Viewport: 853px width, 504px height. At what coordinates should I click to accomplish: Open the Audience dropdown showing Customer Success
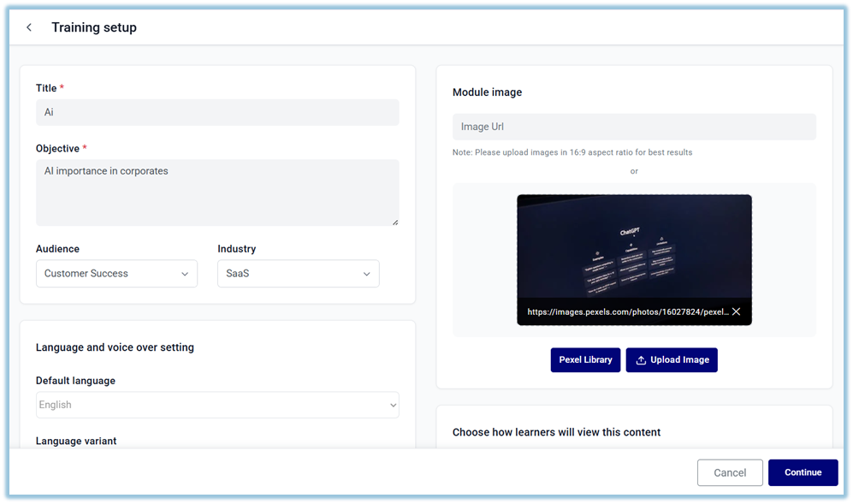pos(116,274)
